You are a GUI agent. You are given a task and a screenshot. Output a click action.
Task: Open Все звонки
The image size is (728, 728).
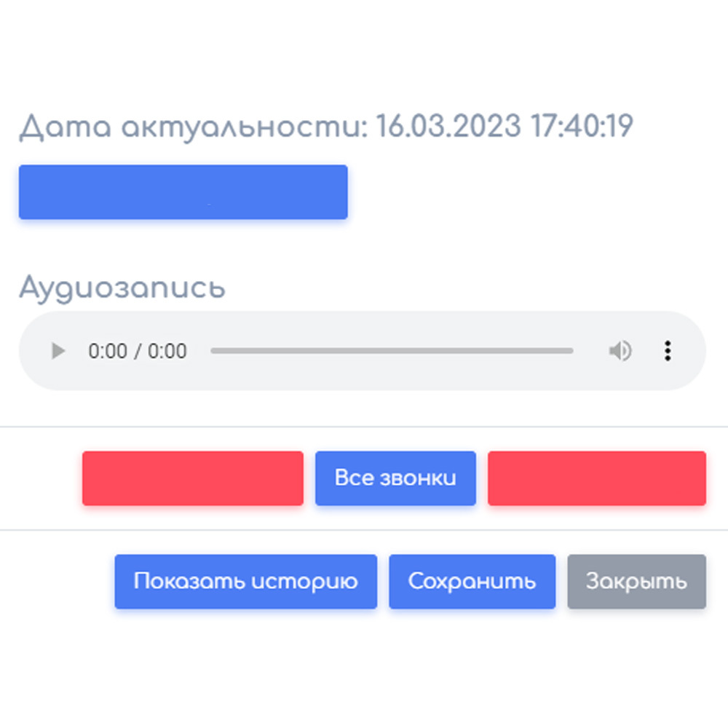395,478
